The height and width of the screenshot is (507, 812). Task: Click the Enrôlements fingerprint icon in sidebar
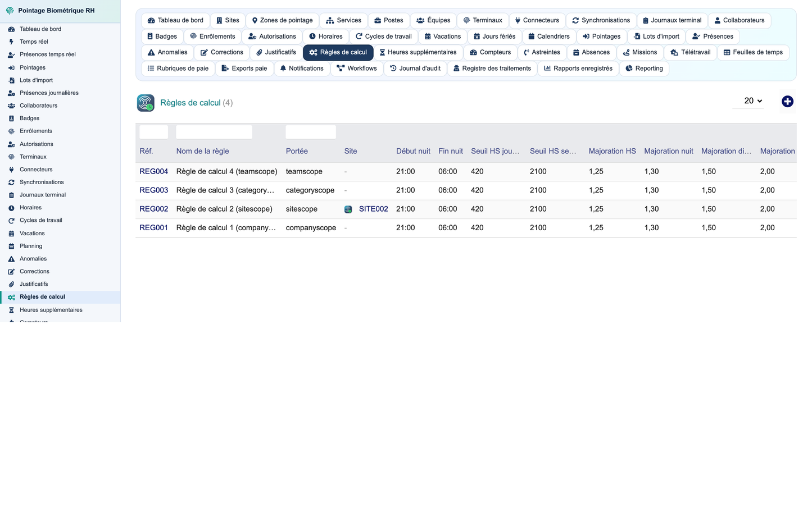(x=11, y=131)
